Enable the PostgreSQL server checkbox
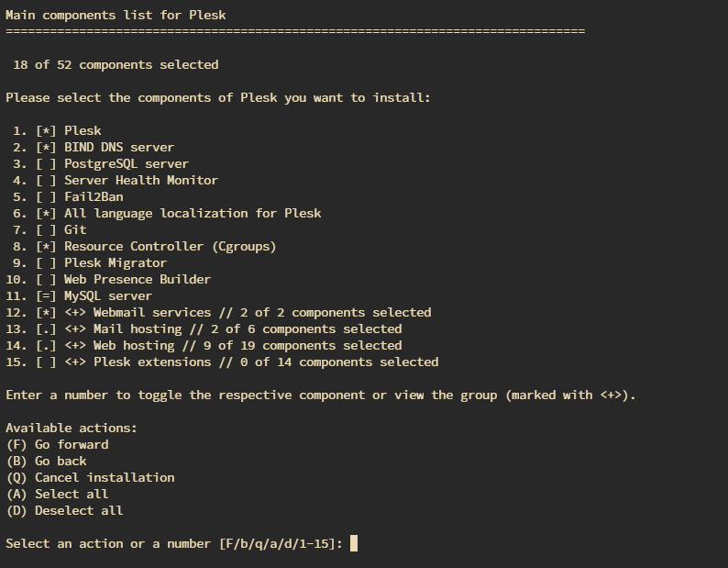728x568 pixels. (x=46, y=163)
